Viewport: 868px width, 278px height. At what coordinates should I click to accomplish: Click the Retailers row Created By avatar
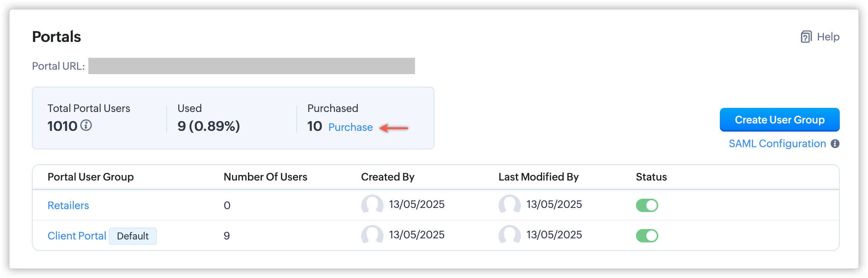click(372, 205)
